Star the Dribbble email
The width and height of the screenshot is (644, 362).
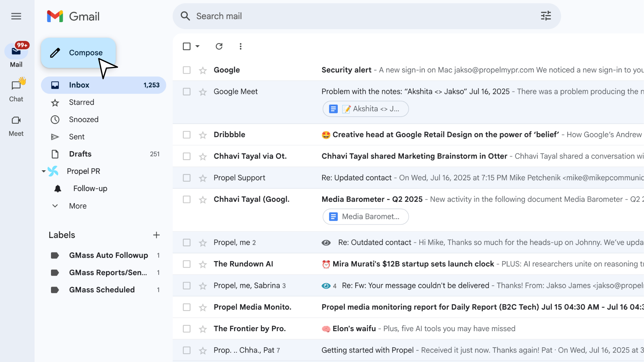point(203,135)
